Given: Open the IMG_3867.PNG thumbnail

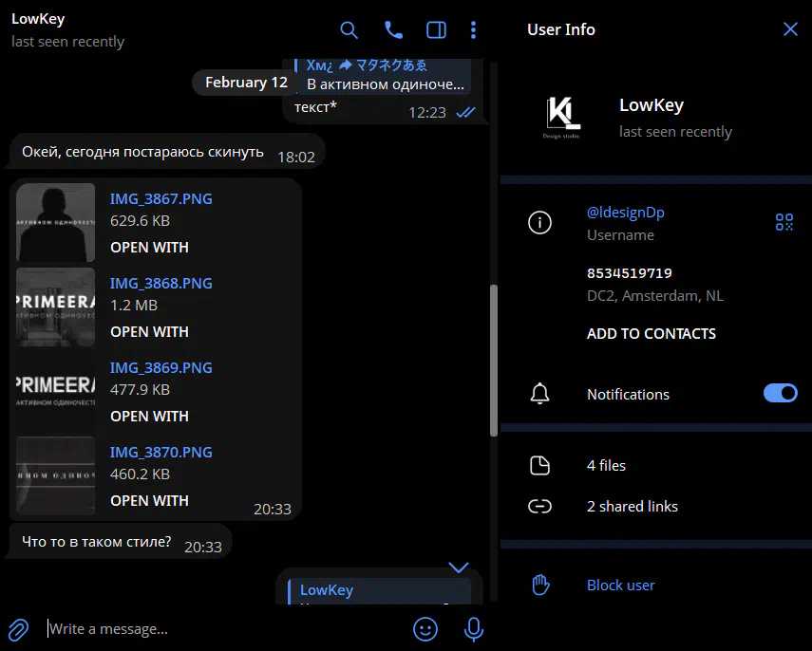Looking at the screenshot, I should [x=56, y=222].
